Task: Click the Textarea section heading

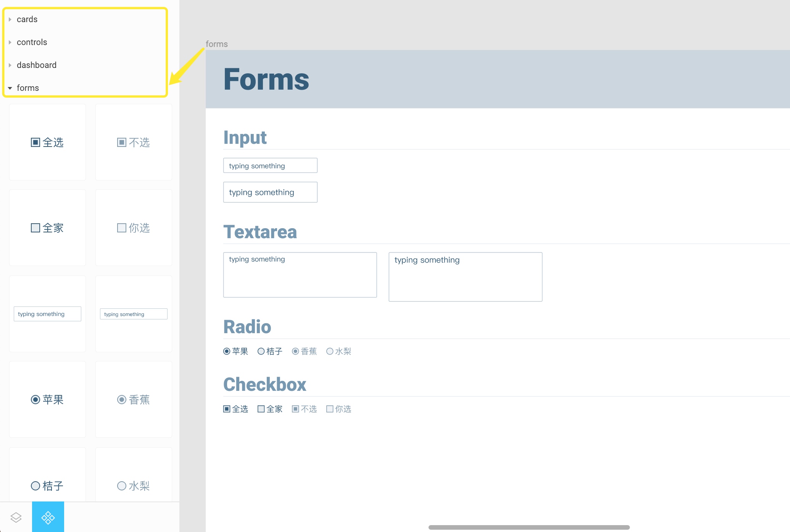Action: click(x=260, y=232)
